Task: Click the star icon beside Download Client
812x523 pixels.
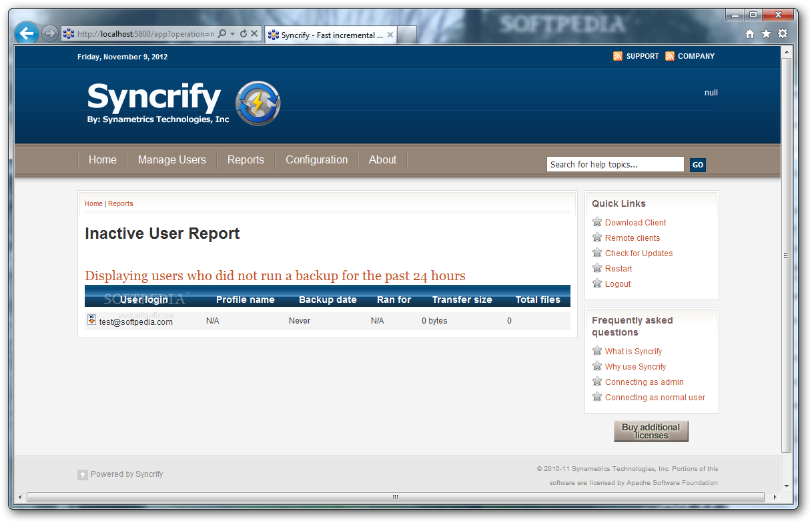Action: click(597, 222)
